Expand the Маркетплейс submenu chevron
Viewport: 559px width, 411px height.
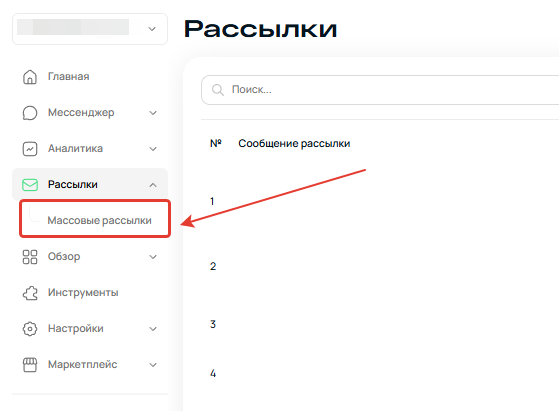[x=153, y=365]
